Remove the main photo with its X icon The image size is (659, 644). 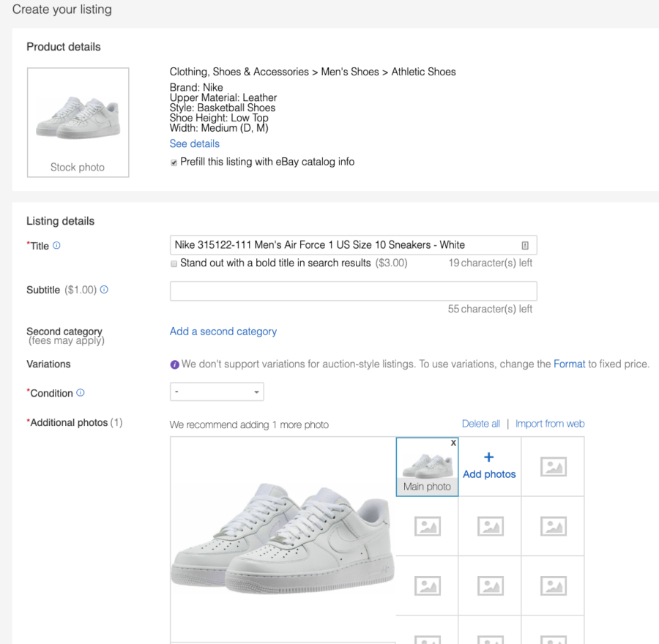(x=453, y=442)
